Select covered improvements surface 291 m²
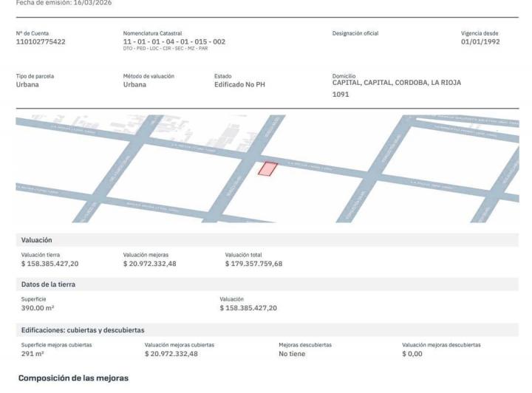 coord(33,354)
